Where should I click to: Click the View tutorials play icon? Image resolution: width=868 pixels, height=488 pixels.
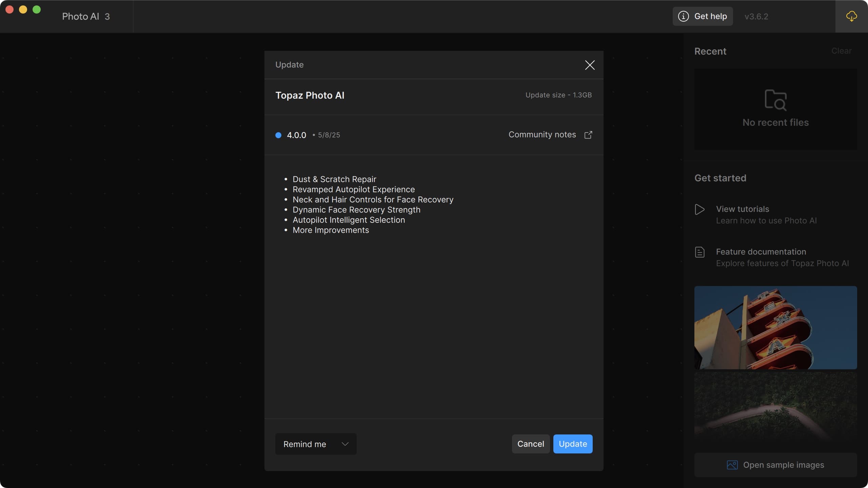699,209
